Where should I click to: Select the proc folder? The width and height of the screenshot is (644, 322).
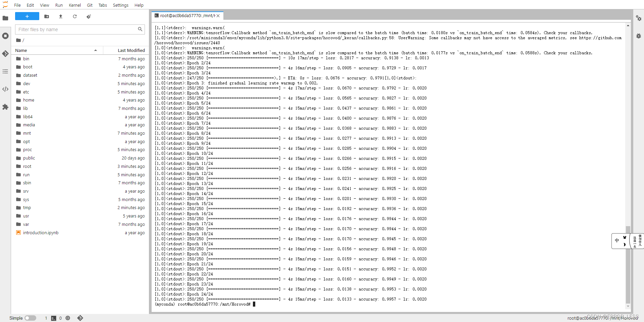coord(80,150)
